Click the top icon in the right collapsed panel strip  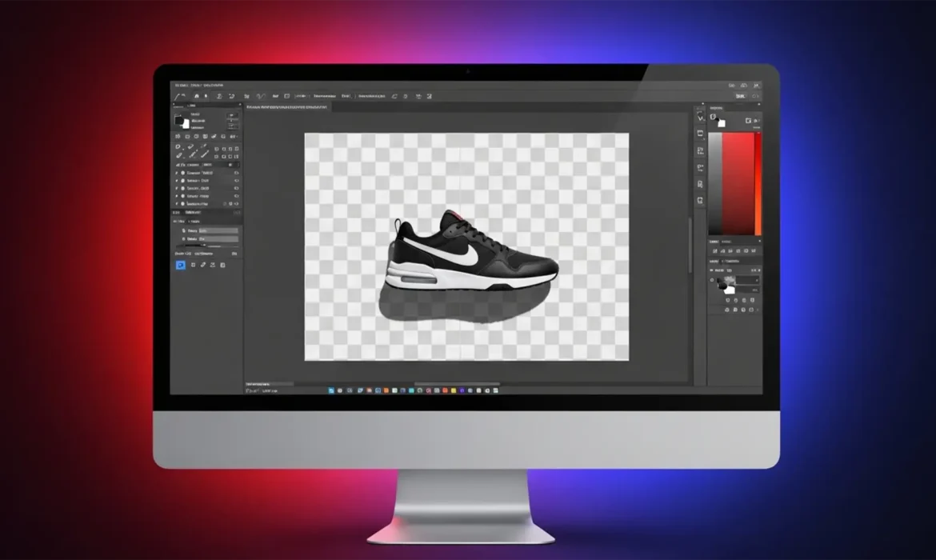[700, 117]
